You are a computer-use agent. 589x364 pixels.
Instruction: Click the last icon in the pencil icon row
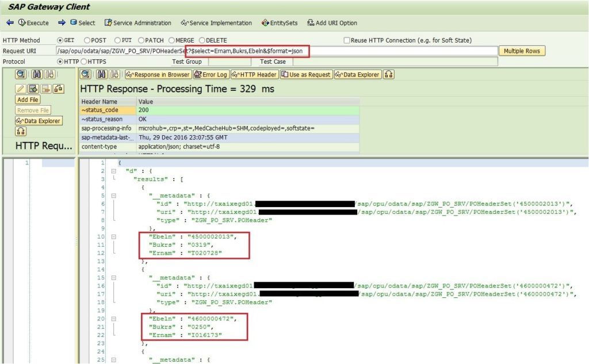point(58,89)
